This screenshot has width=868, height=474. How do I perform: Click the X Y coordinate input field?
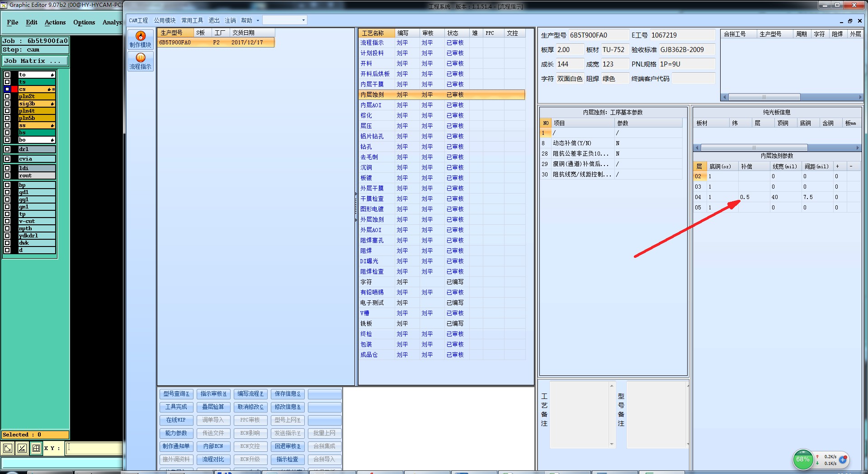click(94, 448)
